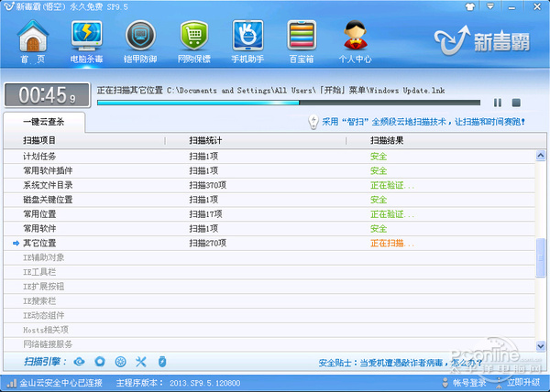Click the 新毒霸 logo
This screenshot has height=392, width=550.
coord(482,40)
